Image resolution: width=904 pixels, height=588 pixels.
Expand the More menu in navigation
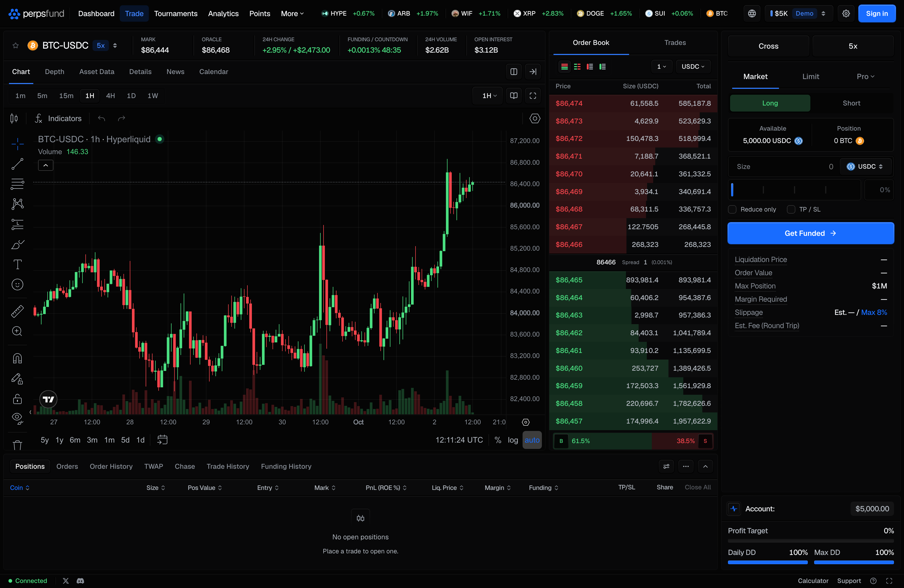tap(292, 14)
